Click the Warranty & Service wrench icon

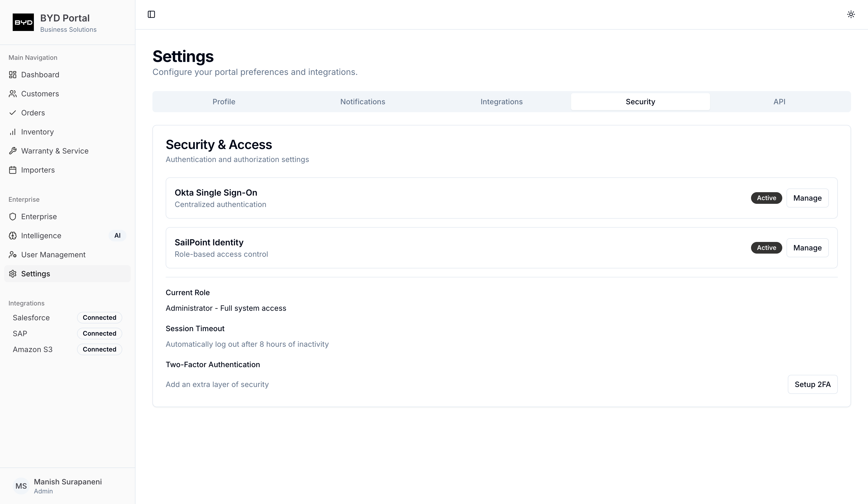click(13, 151)
